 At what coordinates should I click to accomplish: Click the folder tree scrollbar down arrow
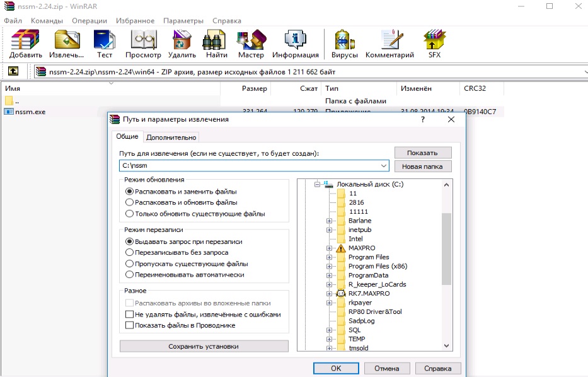coord(446,346)
